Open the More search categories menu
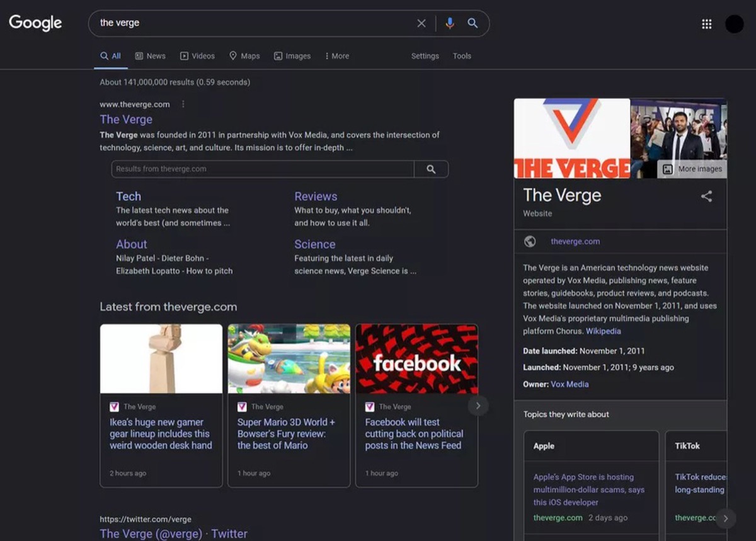Viewport: 756px width, 541px height. (336, 56)
